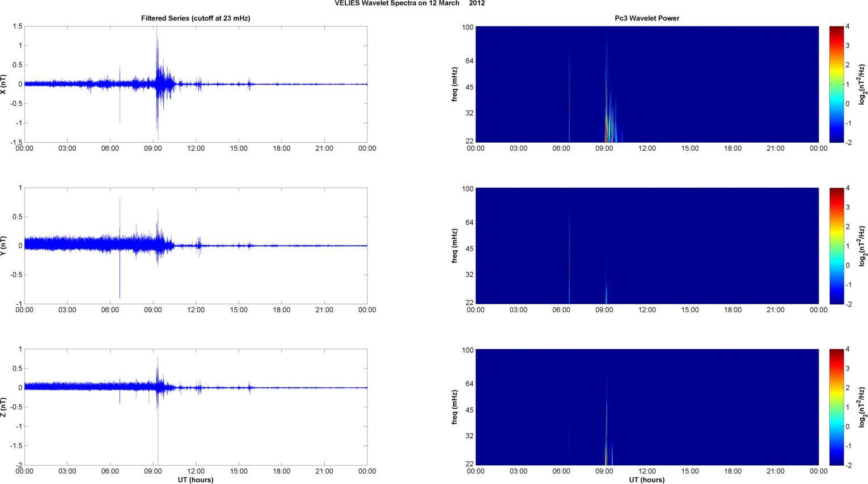Image resolution: width=868 pixels, height=484 pixels.
Task: Click the '21:00' tick under the Z wavelet spectrum
Action: coord(775,471)
